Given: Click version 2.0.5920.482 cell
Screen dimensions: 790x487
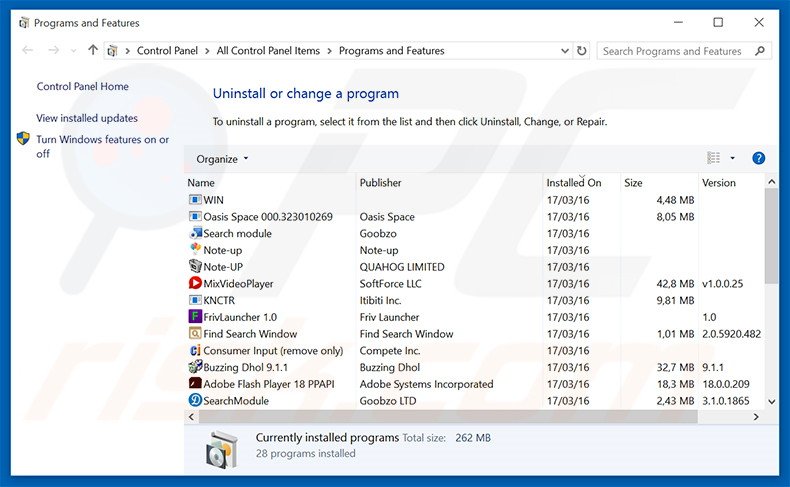Looking at the screenshot, I should [732, 334].
